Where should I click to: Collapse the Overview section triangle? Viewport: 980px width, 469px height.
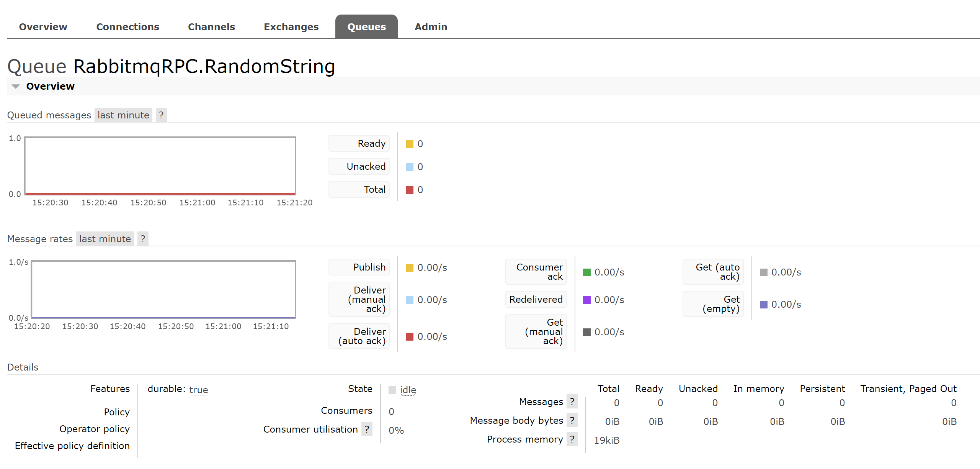pos(16,86)
